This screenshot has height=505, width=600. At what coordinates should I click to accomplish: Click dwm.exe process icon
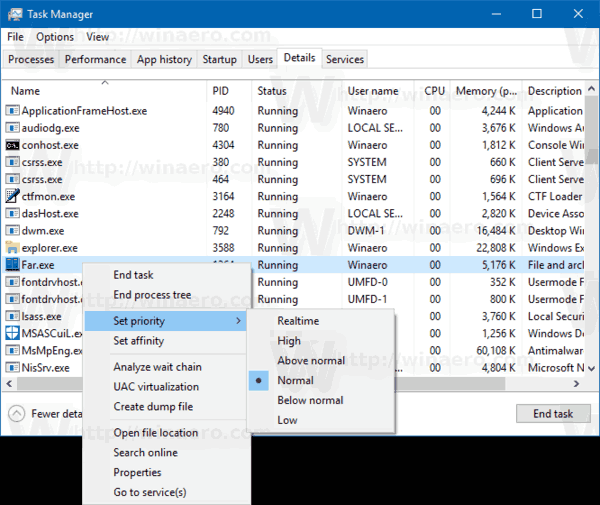[x=12, y=231]
